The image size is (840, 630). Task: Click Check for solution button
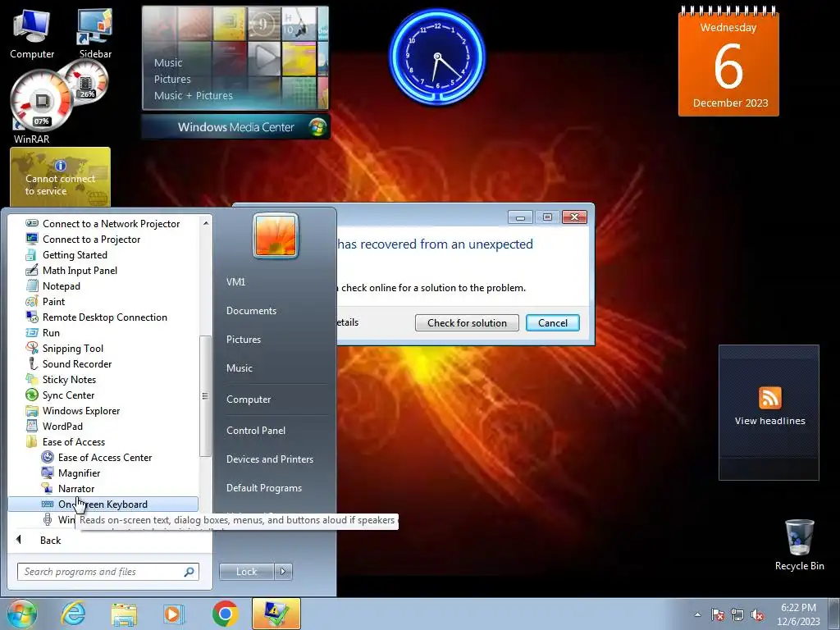tap(467, 323)
